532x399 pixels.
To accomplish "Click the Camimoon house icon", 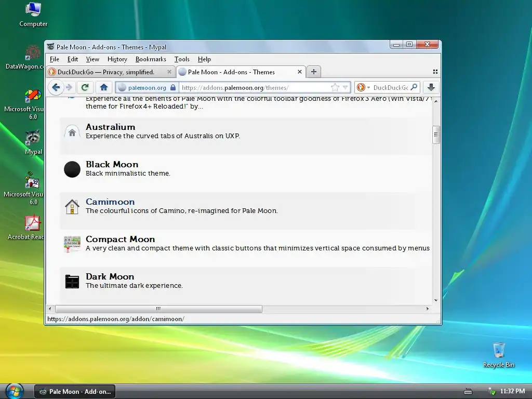I will 72,207.
